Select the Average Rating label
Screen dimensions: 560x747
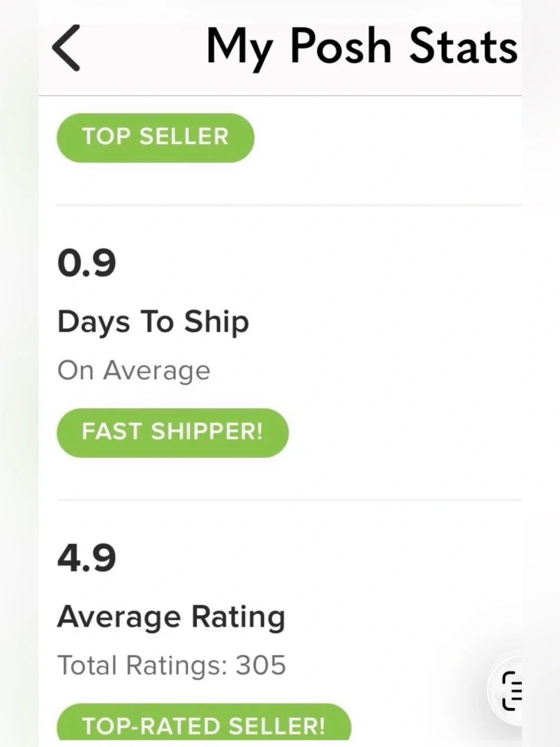pyautogui.click(x=171, y=617)
